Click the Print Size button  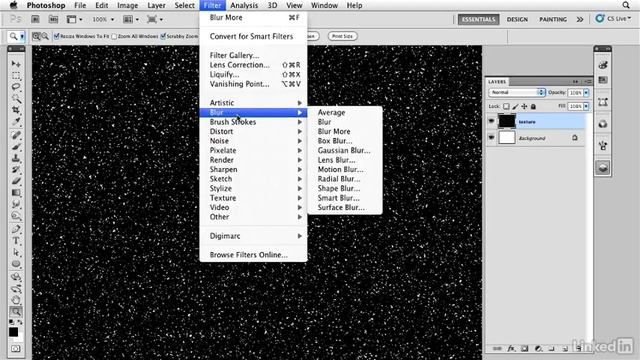[x=342, y=36]
